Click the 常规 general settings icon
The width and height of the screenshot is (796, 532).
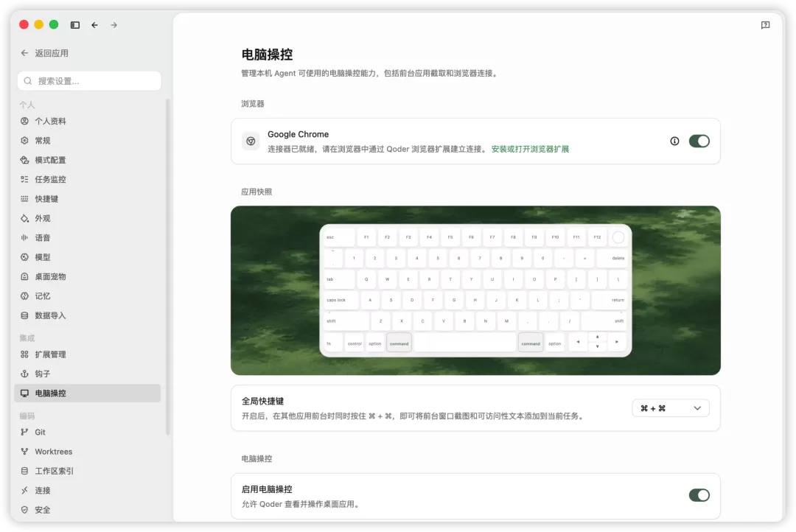(x=24, y=140)
